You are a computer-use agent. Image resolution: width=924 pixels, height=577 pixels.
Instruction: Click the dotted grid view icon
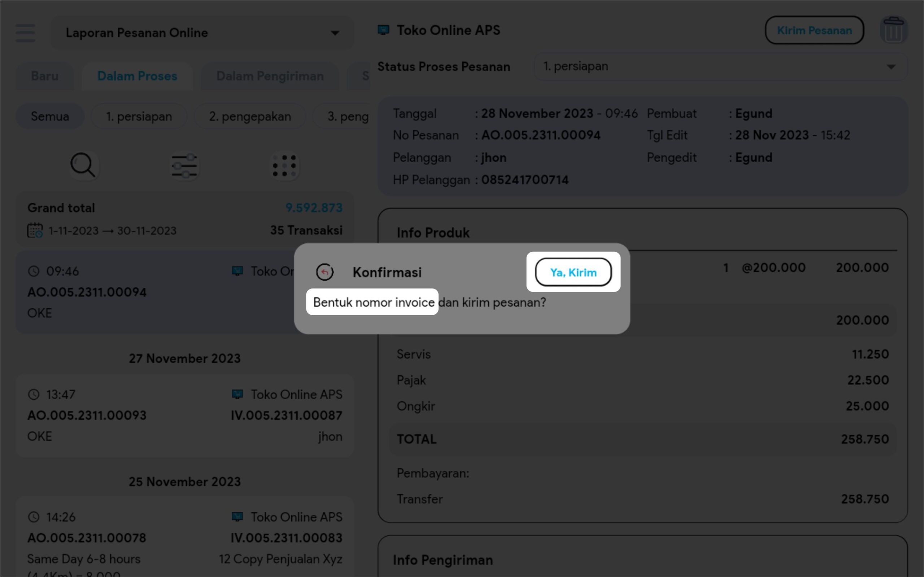click(x=284, y=166)
